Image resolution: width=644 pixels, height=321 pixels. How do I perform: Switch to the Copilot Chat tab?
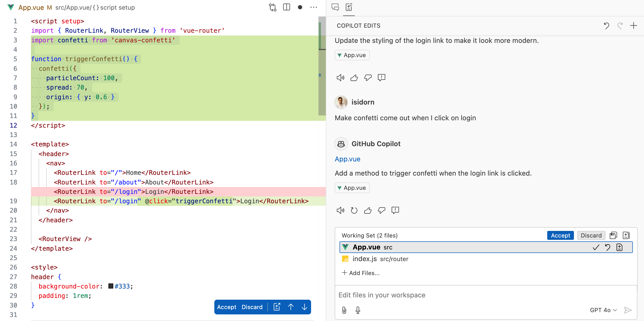[335, 7]
